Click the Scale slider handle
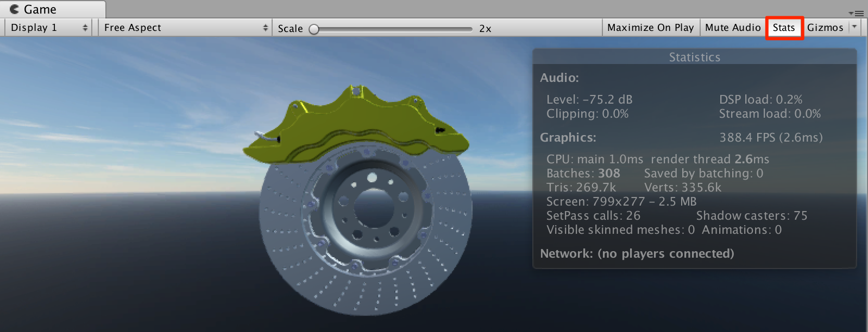 (x=314, y=29)
